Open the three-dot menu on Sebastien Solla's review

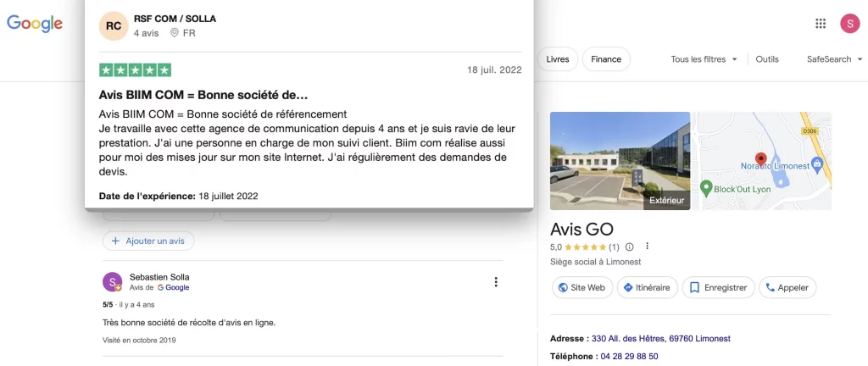point(496,282)
